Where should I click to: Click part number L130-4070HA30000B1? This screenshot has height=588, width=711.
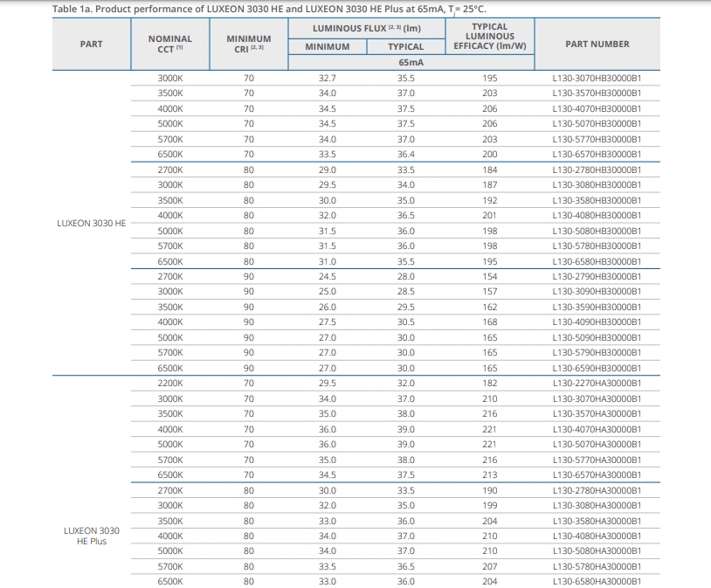597,429
